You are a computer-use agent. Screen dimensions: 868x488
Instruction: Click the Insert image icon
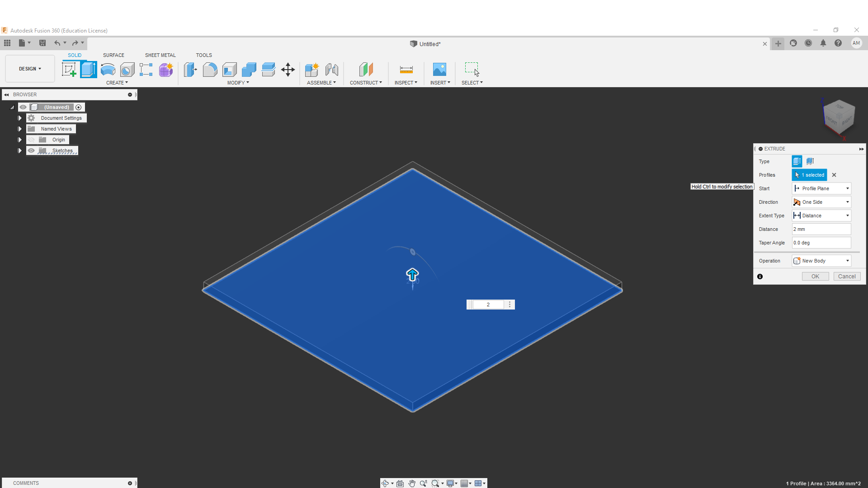[439, 70]
